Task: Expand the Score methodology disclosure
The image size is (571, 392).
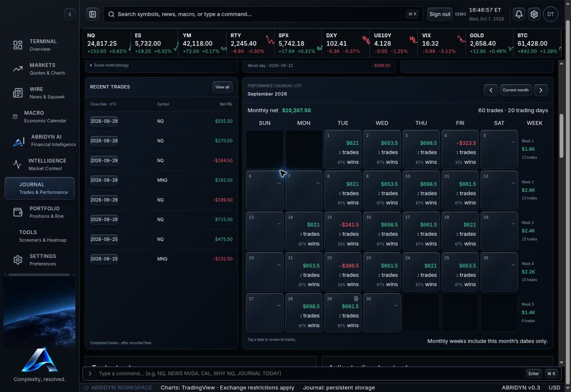Action: (109, 65)
